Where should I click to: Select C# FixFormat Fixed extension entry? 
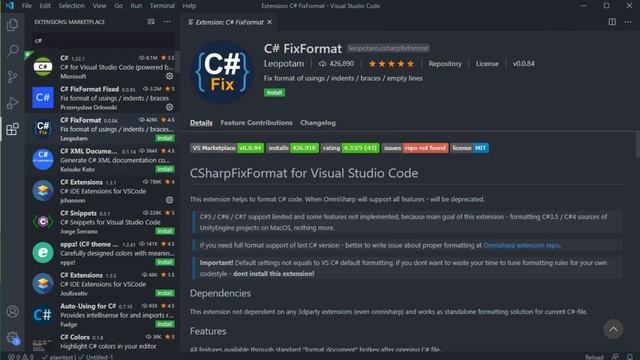click(x=101, y=98)
